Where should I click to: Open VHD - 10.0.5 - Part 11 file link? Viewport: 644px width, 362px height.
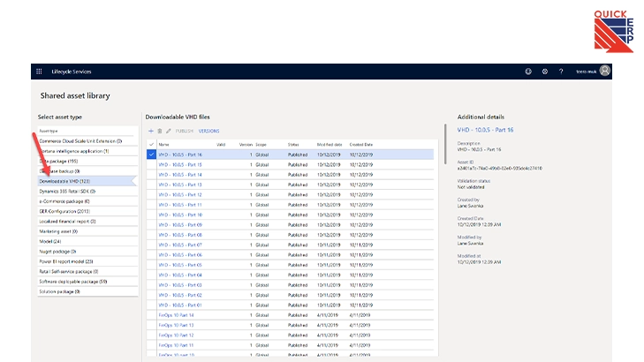(180, 205)
